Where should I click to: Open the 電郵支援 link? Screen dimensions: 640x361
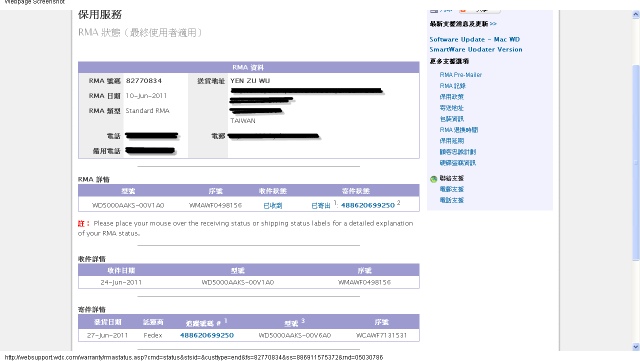click(x=451, y=189)
